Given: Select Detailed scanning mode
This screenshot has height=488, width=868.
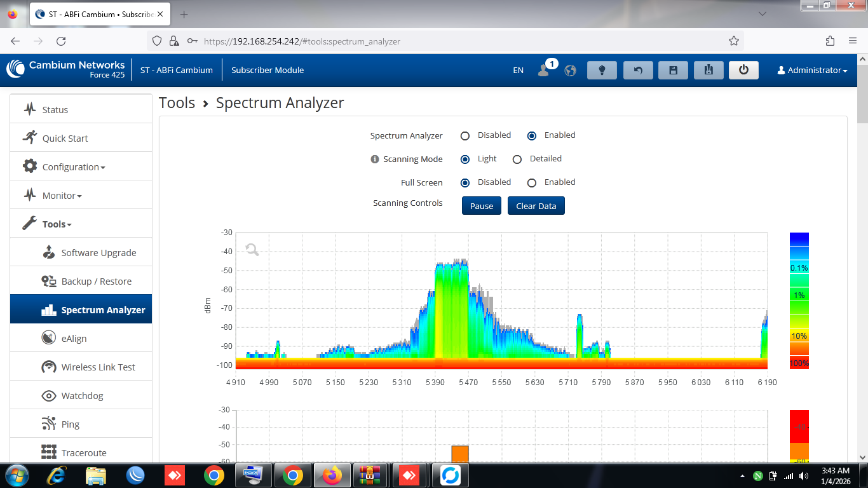Looking at the screenshot, I should (517, 159).
